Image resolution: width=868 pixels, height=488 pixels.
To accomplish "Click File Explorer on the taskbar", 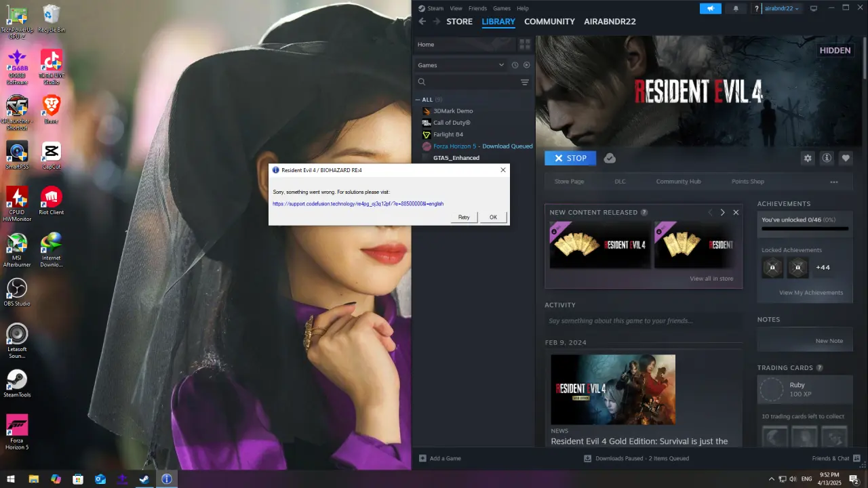I will coord(33,479).
